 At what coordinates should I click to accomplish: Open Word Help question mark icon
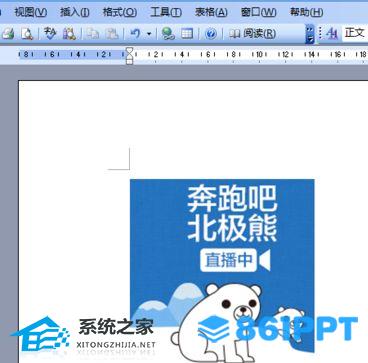click(x=210, y=34)
